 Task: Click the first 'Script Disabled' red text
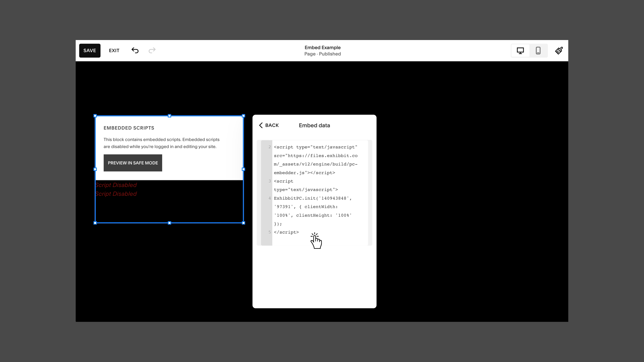tap(116, 185)
